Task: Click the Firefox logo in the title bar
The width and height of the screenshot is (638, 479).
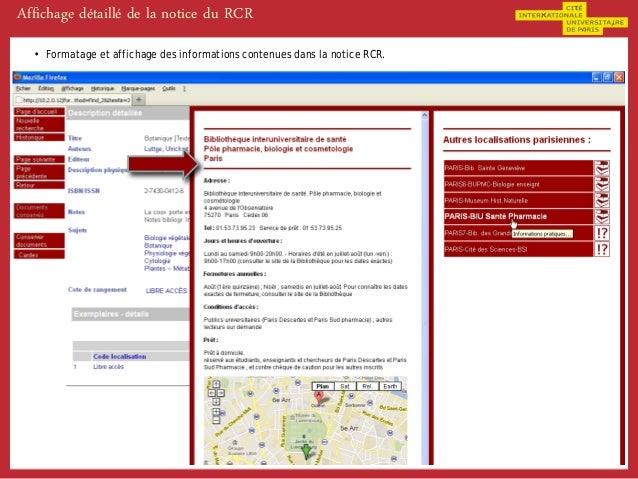Action: (x=17, y=77)
